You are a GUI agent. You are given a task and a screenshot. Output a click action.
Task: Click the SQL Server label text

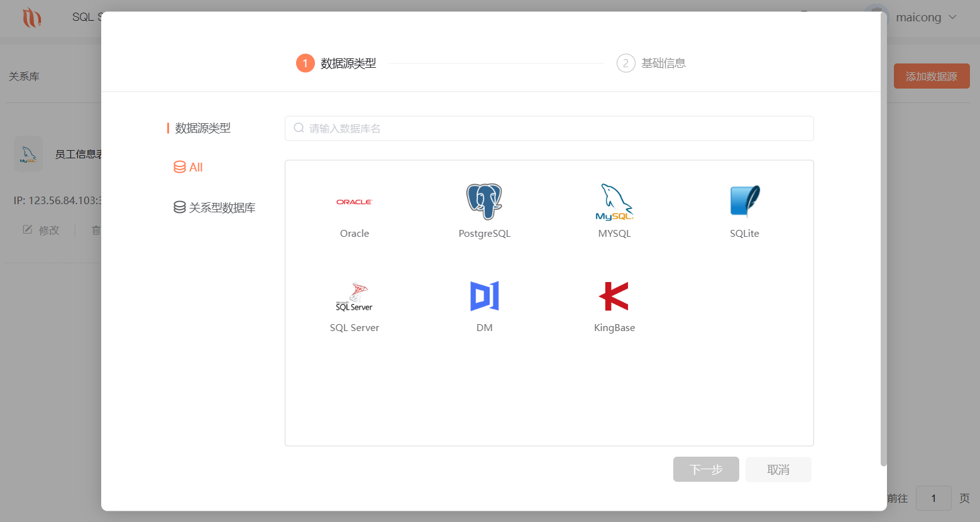coord(355,327)
